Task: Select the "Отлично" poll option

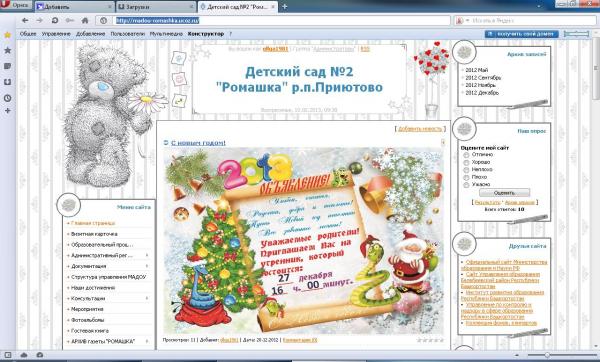Action: pos(466,155)
